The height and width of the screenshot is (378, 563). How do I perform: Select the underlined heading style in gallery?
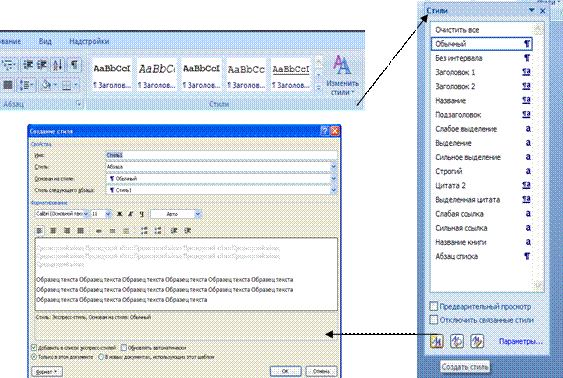291,75
